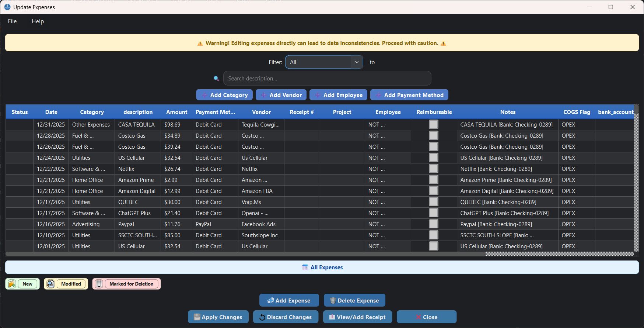Sort by the Date column header

tap(51, 112)
